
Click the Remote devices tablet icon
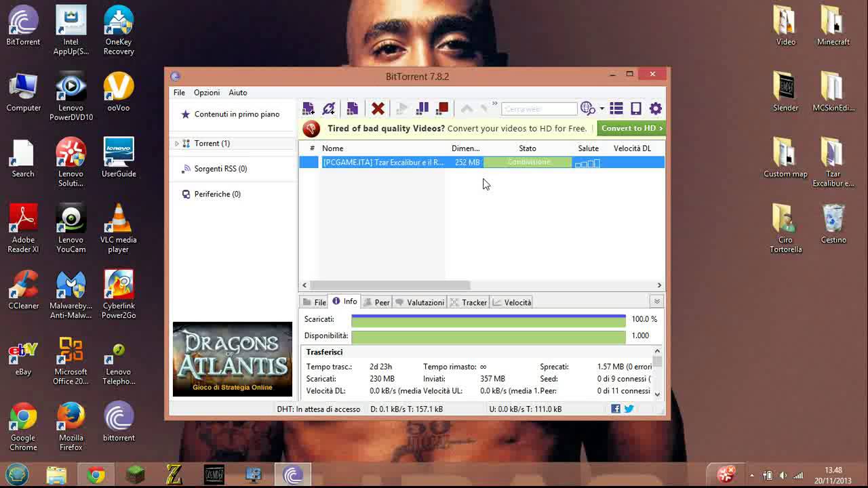[x=636, y=108]
